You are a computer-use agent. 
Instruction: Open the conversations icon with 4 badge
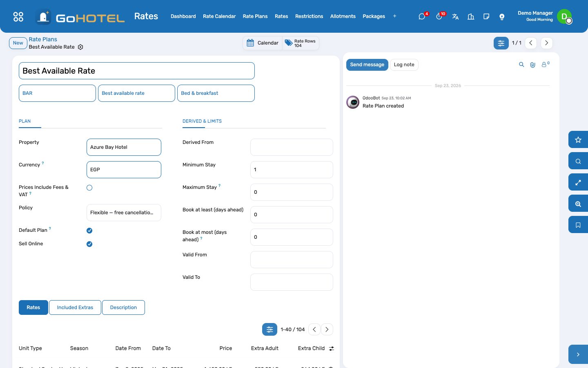(x=422, y=16)
